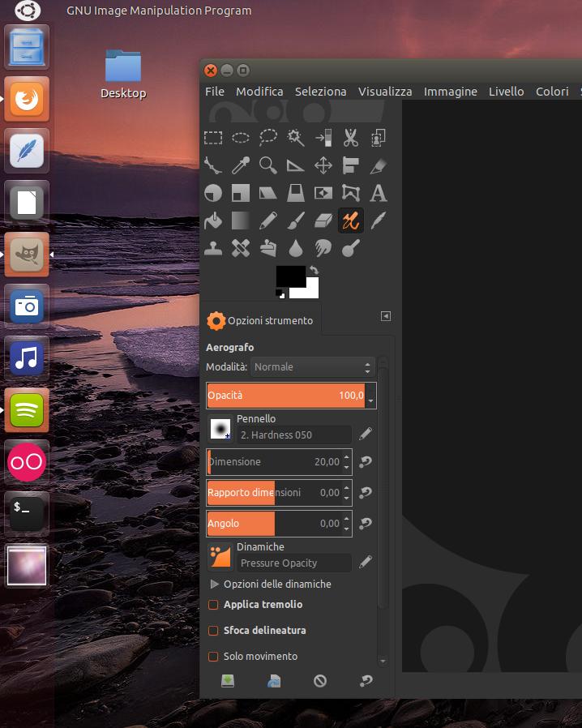Select the Cage Transform tool

pos(351,193)
